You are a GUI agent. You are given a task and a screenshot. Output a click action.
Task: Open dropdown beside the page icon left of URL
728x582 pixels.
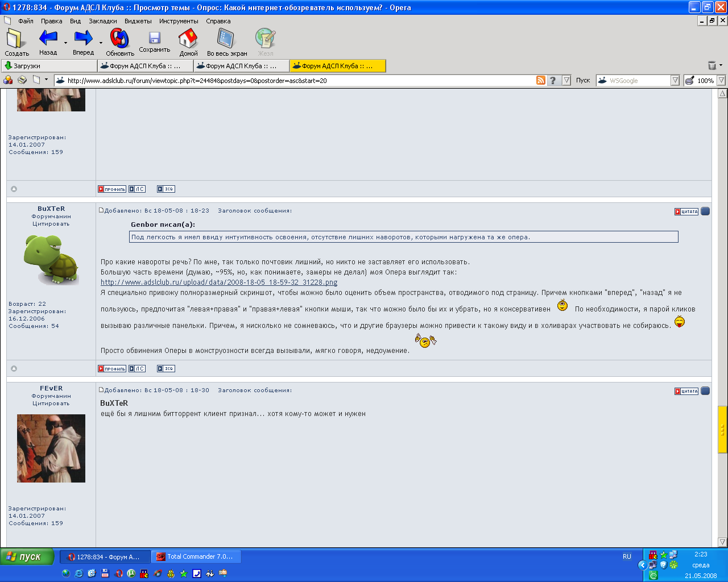47,80
